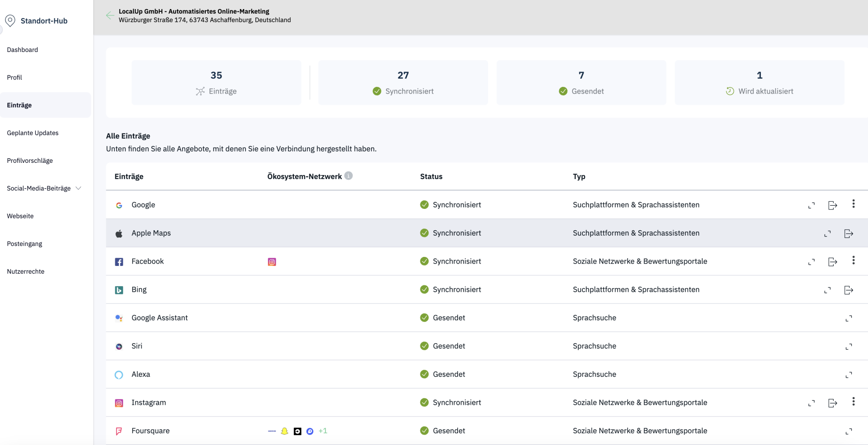Expand details for the Siri entry
The width and height of the screenshot is (868, 445).
coord(849,346)
